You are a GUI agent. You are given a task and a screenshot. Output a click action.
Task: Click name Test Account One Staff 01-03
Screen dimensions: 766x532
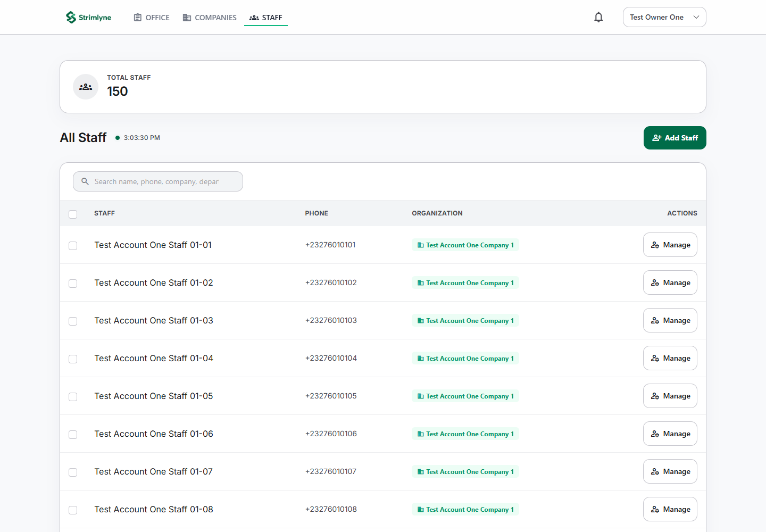[154, 320]
